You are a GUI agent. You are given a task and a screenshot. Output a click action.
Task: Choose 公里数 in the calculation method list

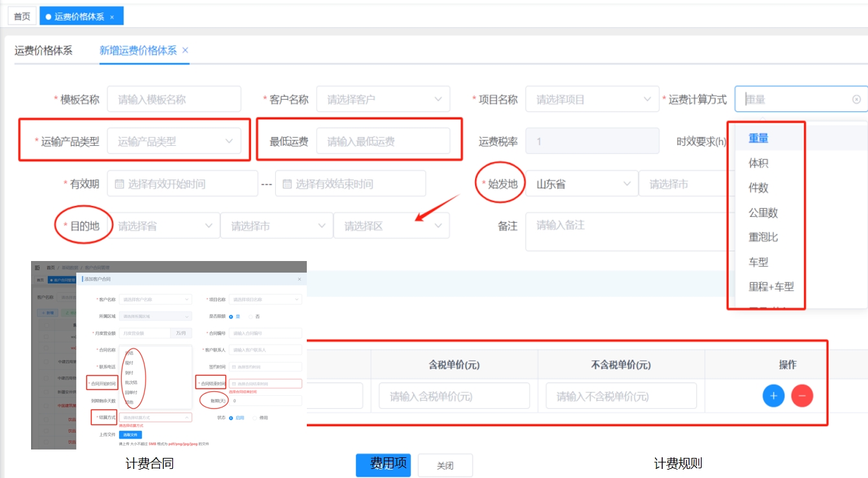[x=763, y=212]
